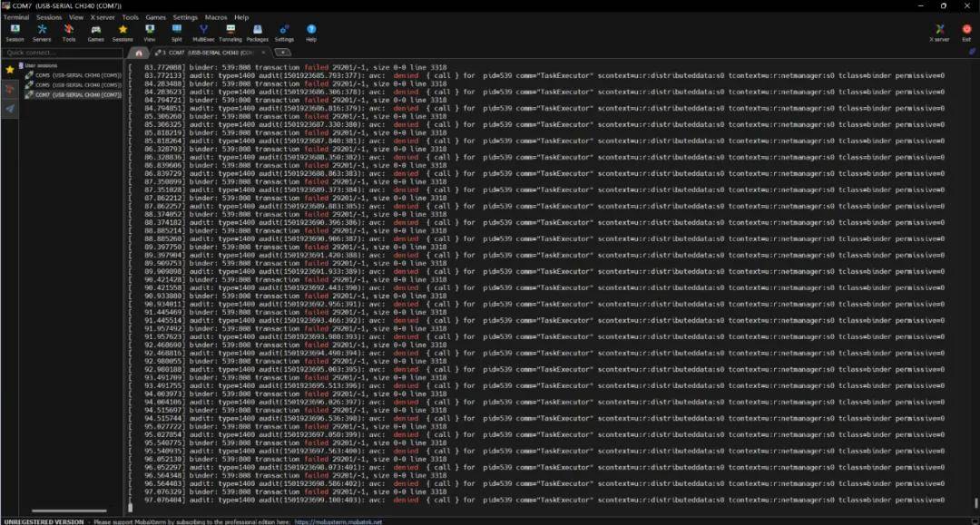Open the Packages manager icon

pyautogui.click(x=257, y=33)
